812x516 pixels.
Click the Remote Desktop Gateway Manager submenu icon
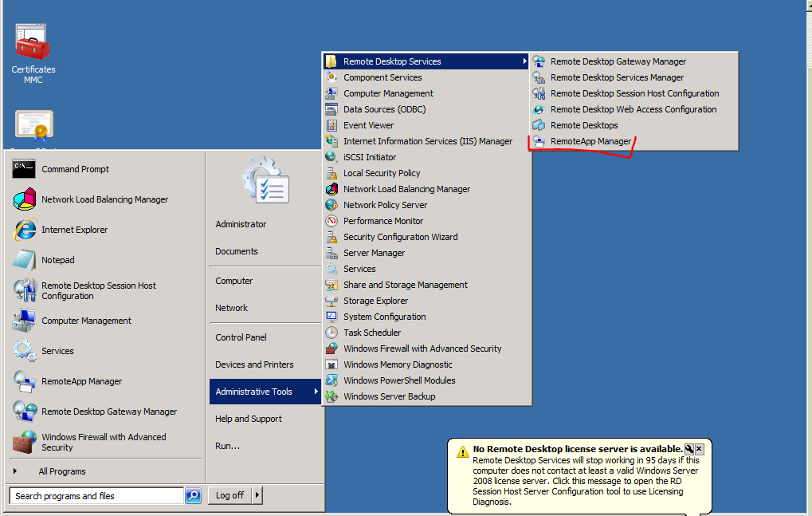pos(539,61)
